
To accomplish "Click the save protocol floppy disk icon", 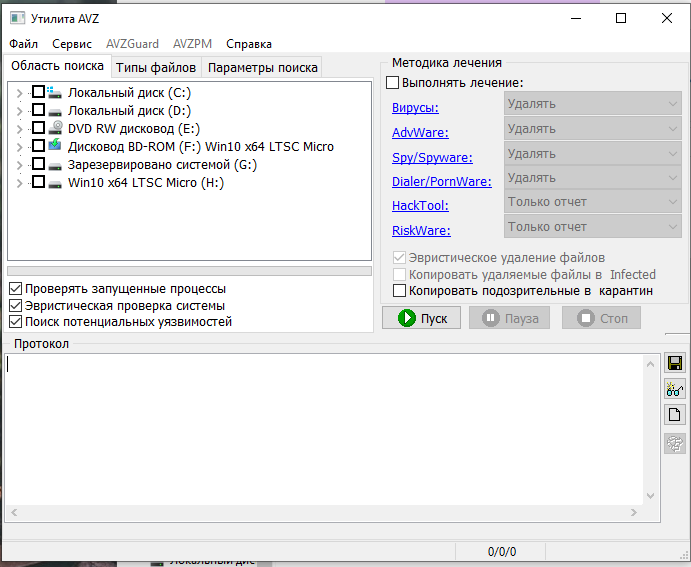I will pos(675,363).
